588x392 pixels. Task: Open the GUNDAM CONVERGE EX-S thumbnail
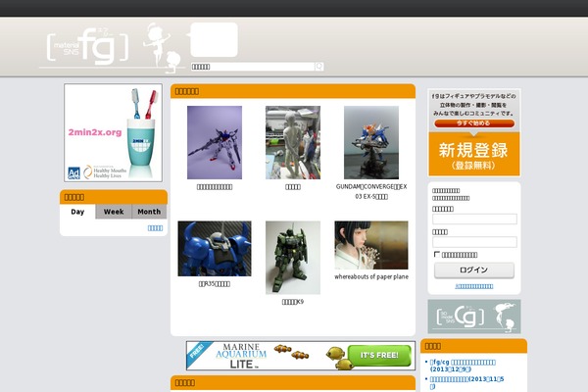[371, 142]
